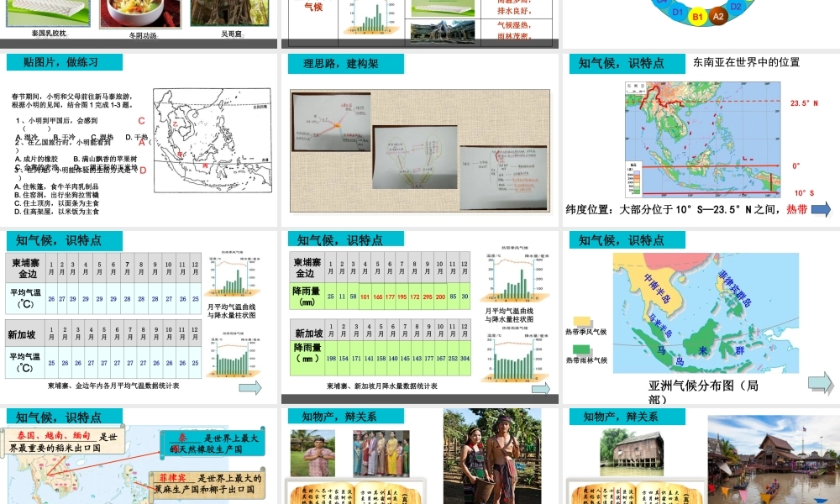Click the next arrow below the 金边 temperature table
The width and height of the screenshot is (840, 504).
coord(250,387)
